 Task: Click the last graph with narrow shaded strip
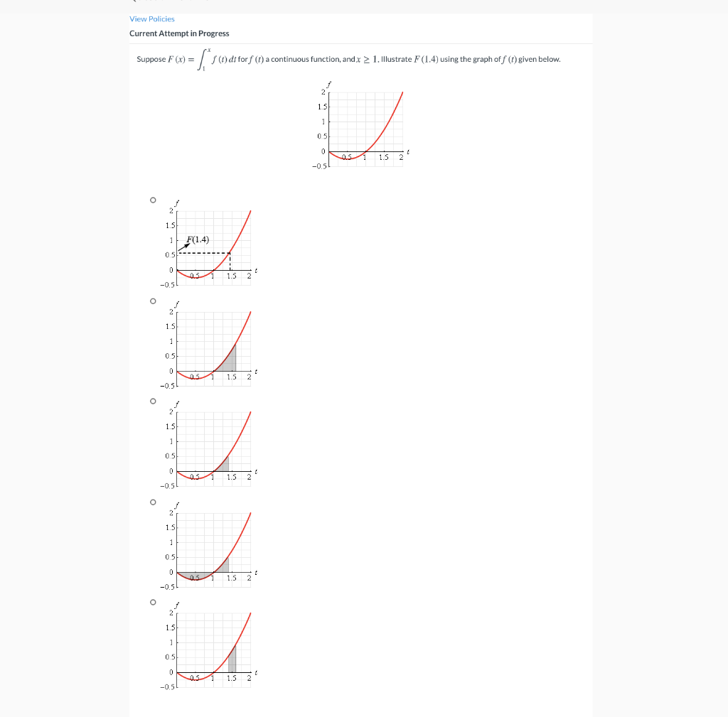pyautogui.click(x=233, y=657)
